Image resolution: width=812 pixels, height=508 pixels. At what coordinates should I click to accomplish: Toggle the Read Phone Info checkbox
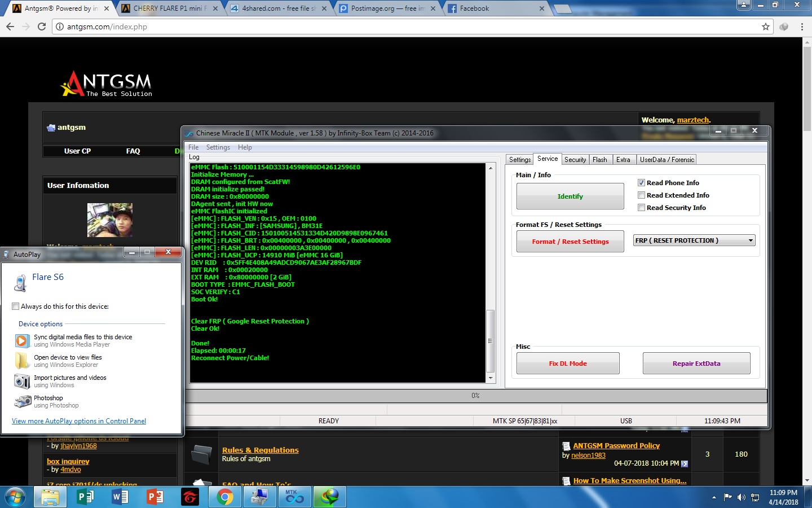[x=641, y=183]
